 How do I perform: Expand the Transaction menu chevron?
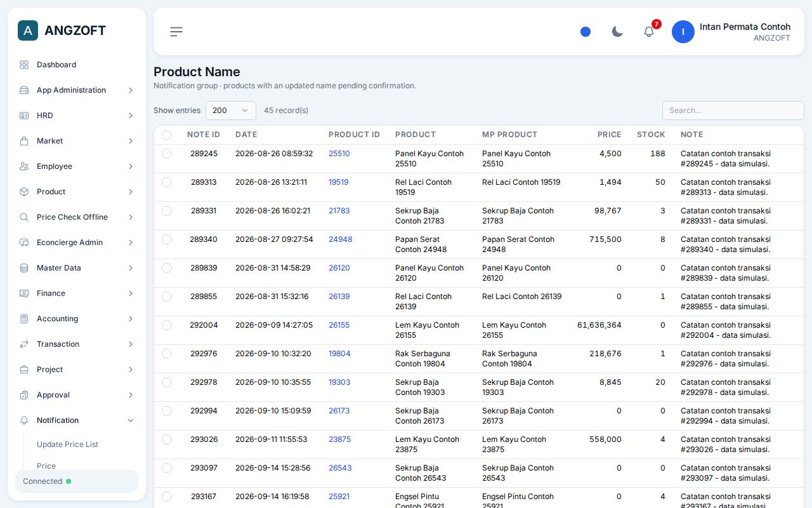point(131,344)
